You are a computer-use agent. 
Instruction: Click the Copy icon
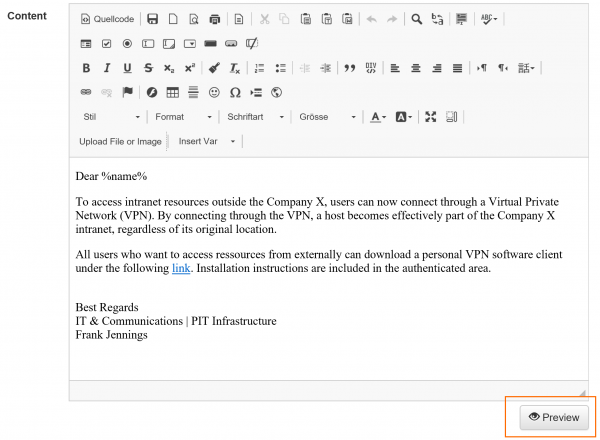click(284, 19)
